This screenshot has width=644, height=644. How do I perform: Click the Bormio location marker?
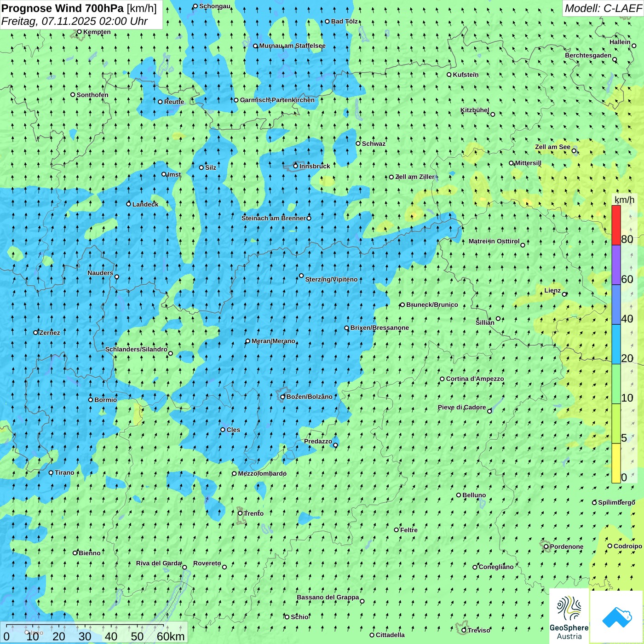coord(91,400)
